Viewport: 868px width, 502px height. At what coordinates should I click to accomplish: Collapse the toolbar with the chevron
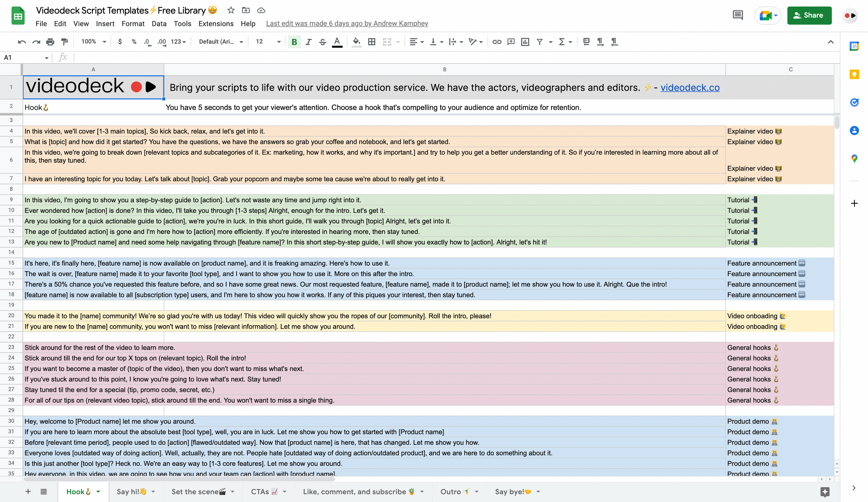coord(831,42)
